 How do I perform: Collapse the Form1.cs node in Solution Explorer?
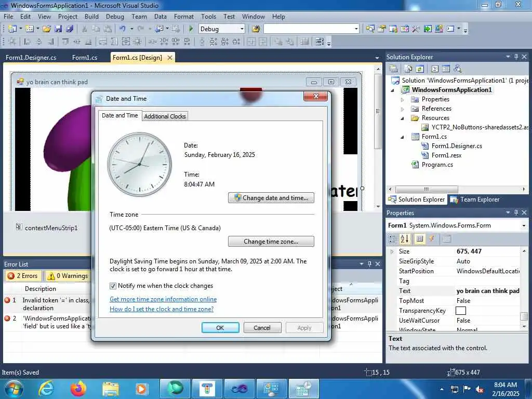(403, 137)
